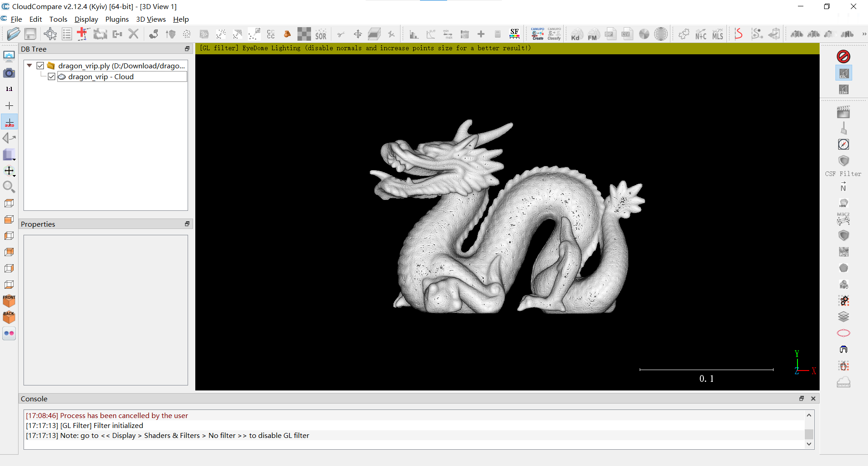Collapse the dragon_vrip.ply tree node
This screenshot has width=868, height=466.
29,66
